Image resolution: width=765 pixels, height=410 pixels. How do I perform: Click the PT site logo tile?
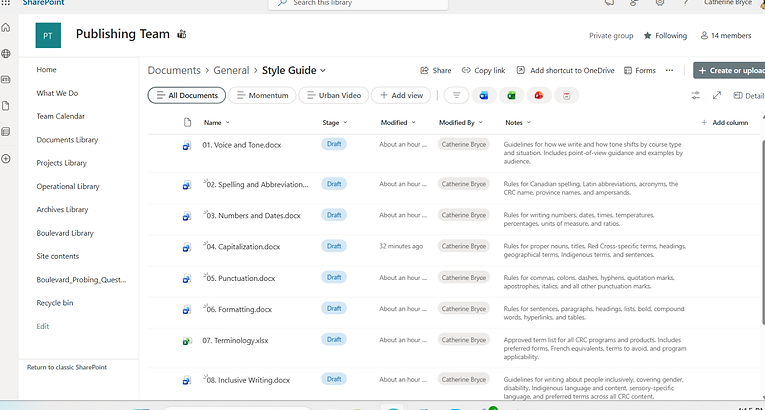(x=48, y=35)
